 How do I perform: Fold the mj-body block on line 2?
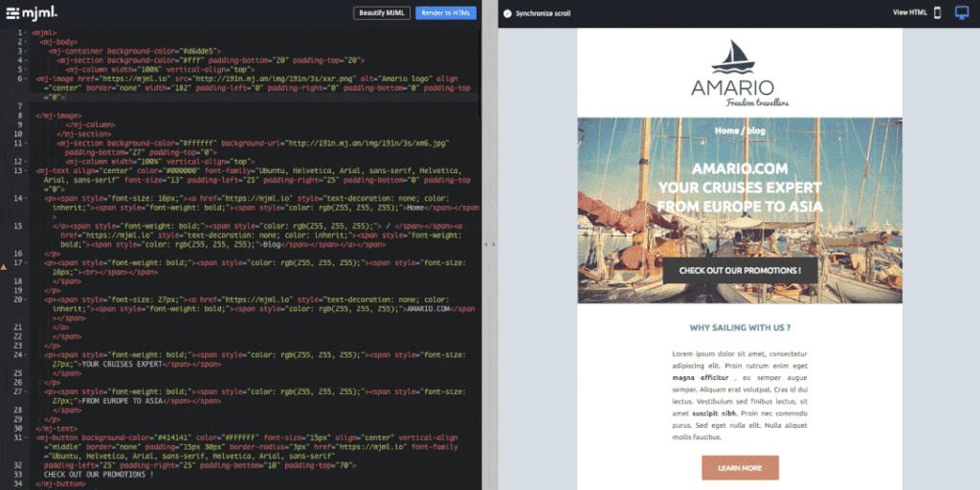pos(27,42)
